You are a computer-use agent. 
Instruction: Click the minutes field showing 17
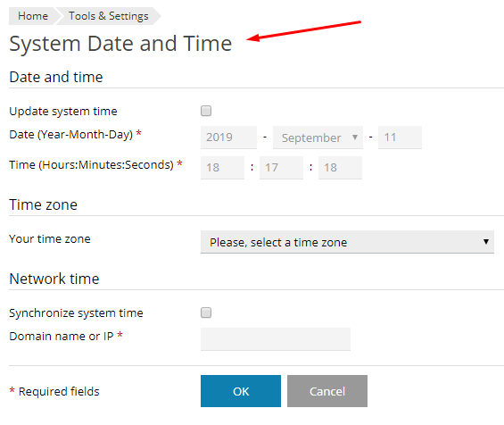[x=281, y=168]
